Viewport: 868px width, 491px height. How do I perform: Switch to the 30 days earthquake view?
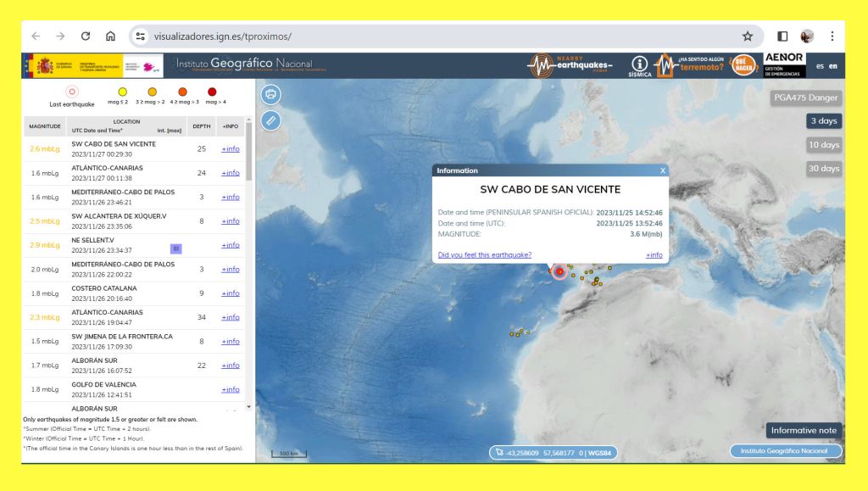pyautogui.click(x=823, y=169)
